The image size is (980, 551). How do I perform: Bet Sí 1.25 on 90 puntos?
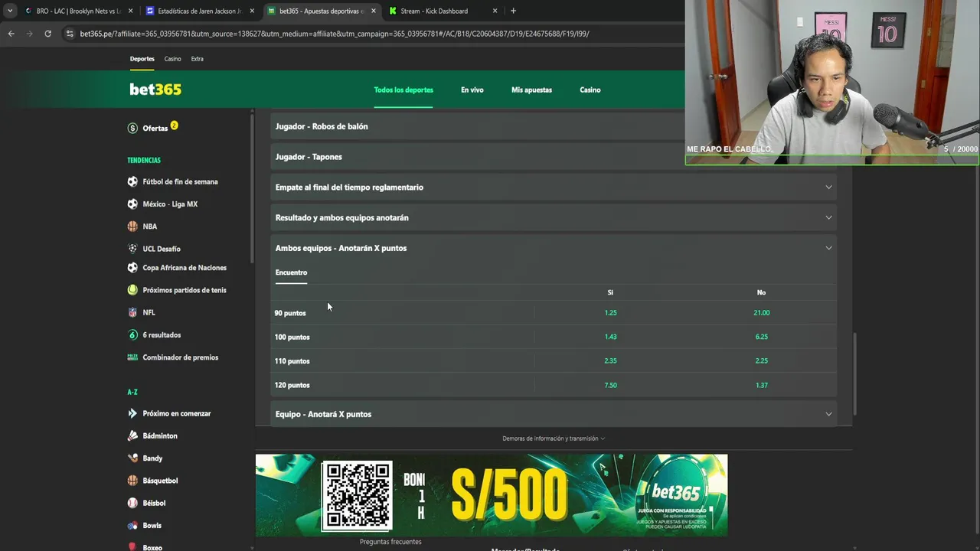pos(610,313)
